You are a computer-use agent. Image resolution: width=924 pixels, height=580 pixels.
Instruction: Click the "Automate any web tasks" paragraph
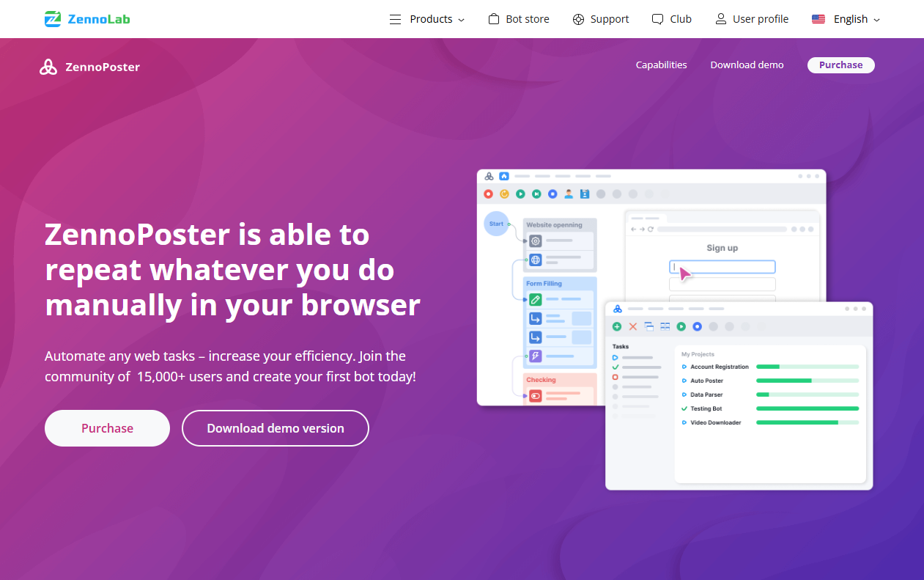click(230, 367)
